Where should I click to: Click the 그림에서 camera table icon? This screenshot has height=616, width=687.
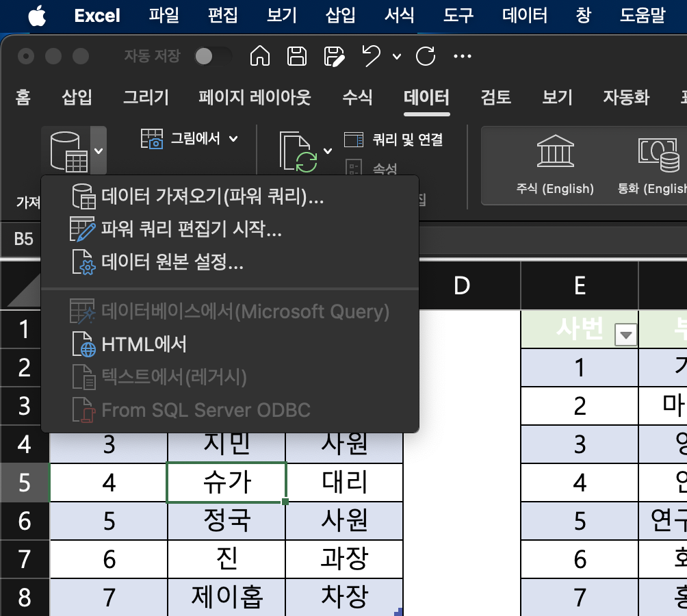click(x=152, y=139)
